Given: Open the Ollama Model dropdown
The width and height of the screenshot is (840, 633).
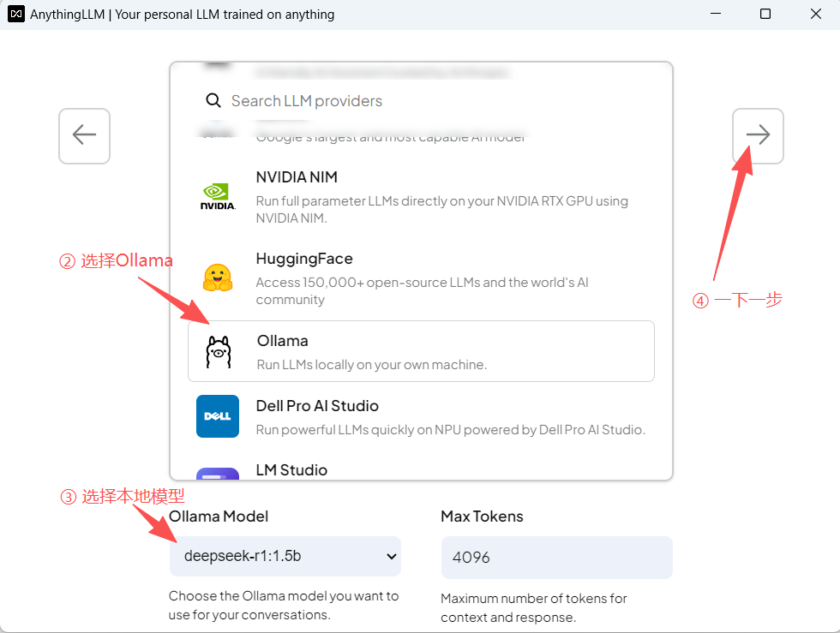Looking at the screenshot, I should [x=285, y=556].
